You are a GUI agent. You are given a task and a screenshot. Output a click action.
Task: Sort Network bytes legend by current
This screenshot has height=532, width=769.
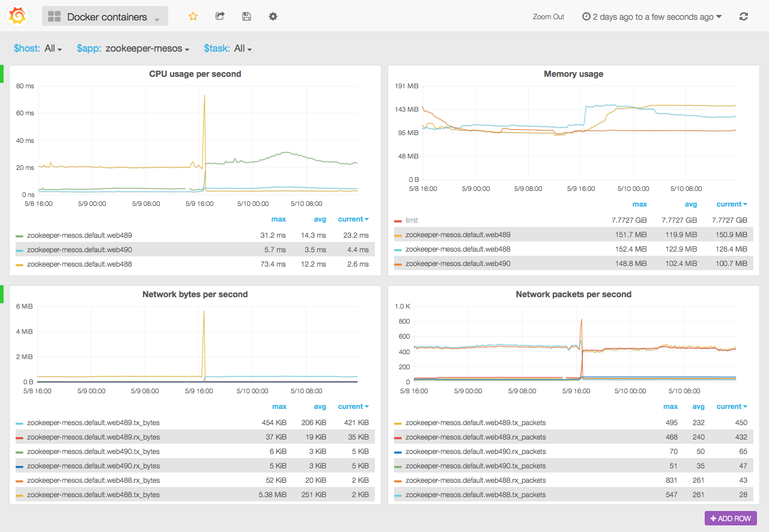[353, 407]
